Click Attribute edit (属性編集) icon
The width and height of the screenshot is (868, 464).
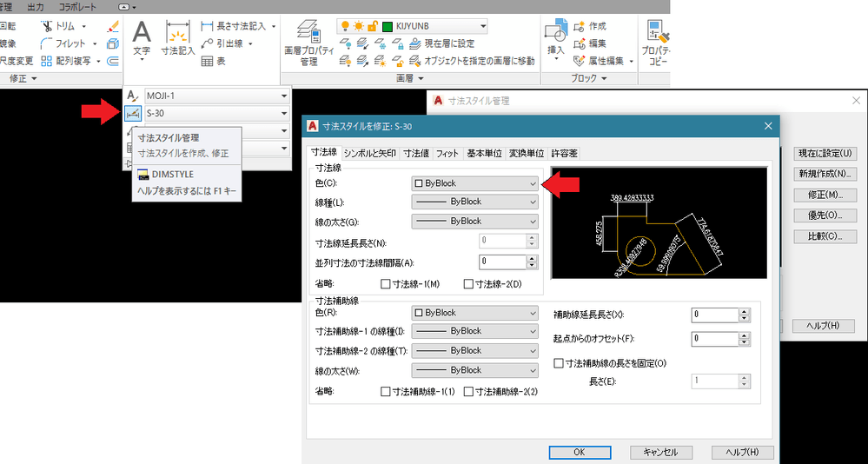click(580, 60)
